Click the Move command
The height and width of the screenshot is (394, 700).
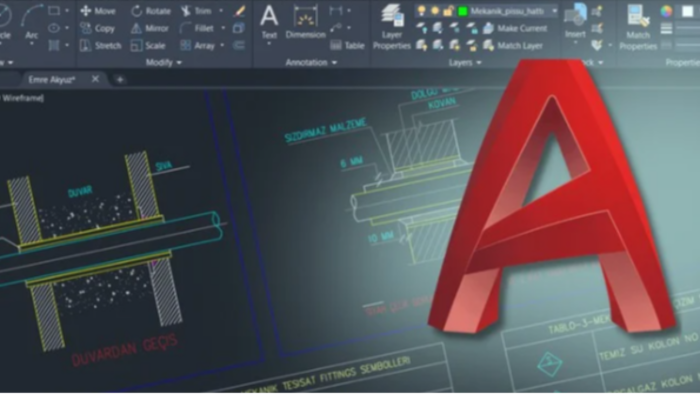[x=98, y=11]
